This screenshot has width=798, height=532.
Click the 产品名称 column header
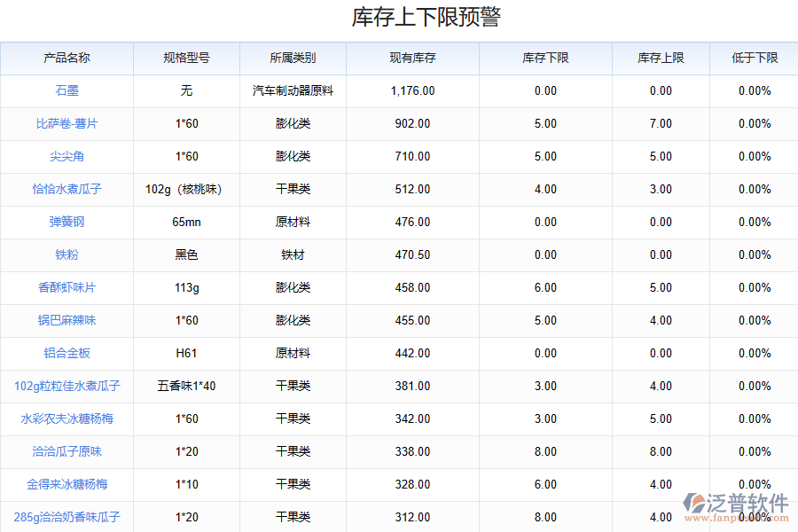pos(66,58)
